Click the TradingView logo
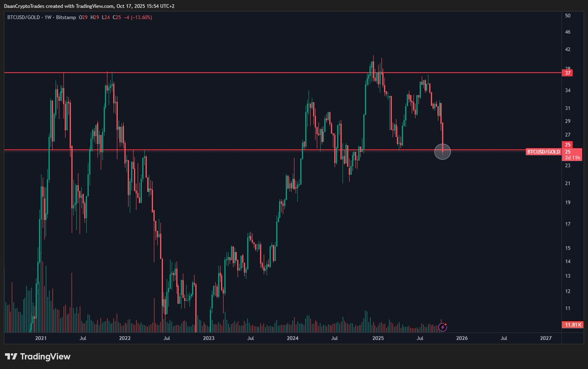The height and width of the screenshot is (369, 588). tap(38, 357)
